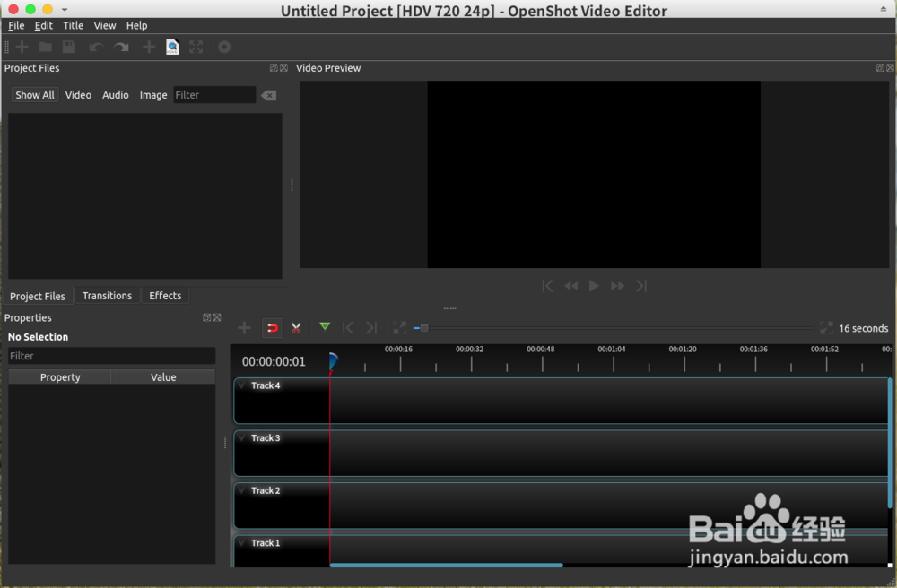Sort by the Value column header

[x=163, y=377]
